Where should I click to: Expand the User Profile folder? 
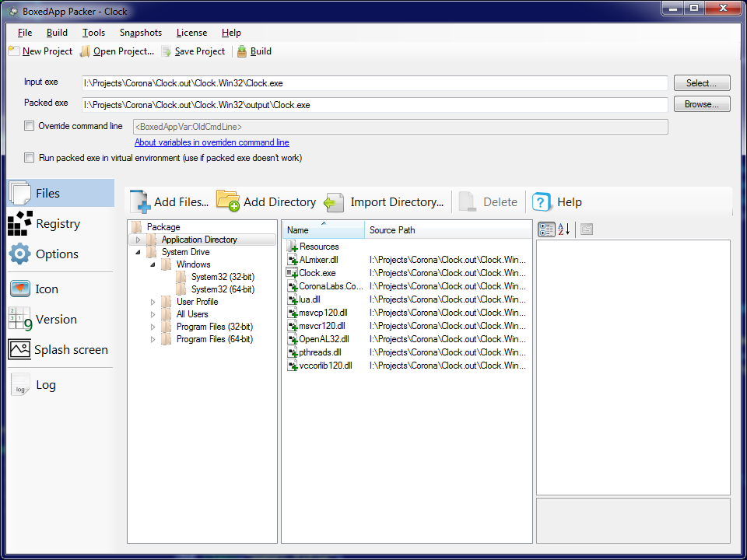point(153,302)
